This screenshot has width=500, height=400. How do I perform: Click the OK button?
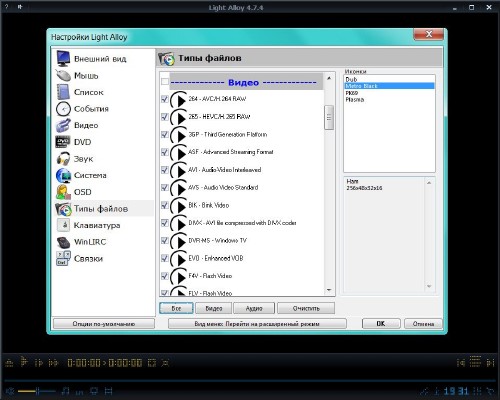(381, 324)
